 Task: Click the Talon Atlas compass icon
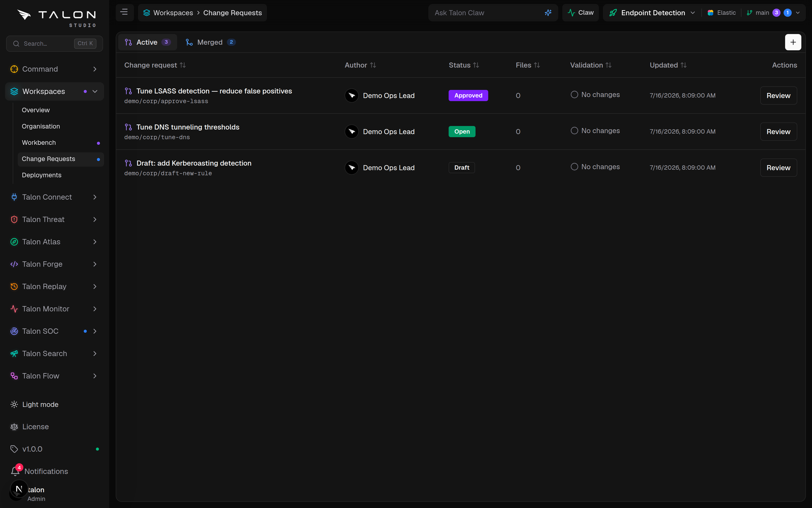(14, 242)
